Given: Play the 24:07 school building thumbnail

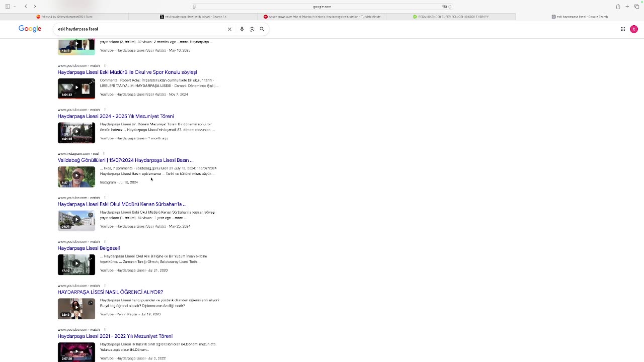Looking at the screenshot, I should (x=76, y=221).
